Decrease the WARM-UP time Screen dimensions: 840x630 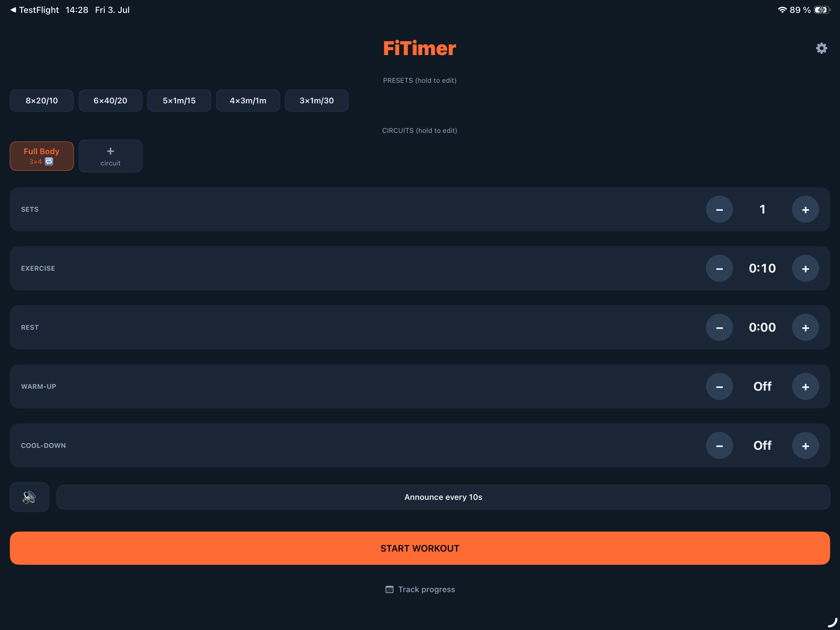coord(719,386)
